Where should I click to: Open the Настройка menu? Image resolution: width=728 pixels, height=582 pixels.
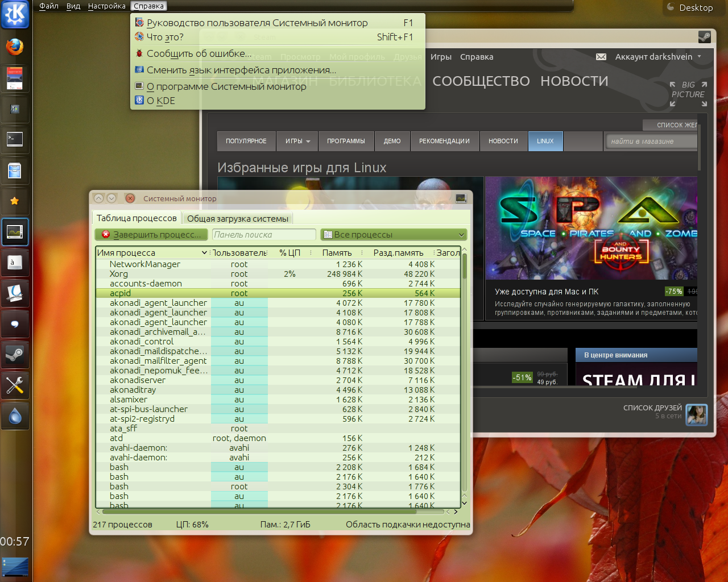point(107,6)
